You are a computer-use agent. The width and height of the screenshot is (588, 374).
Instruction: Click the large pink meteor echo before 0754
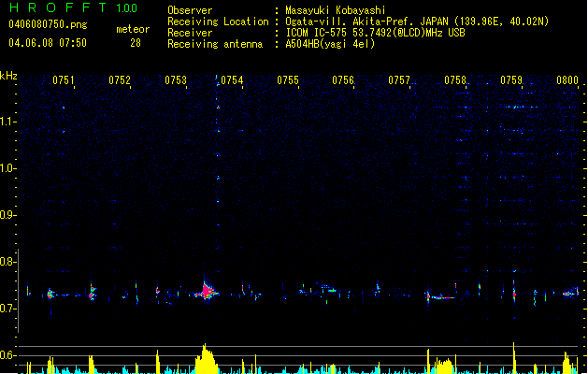207,291
